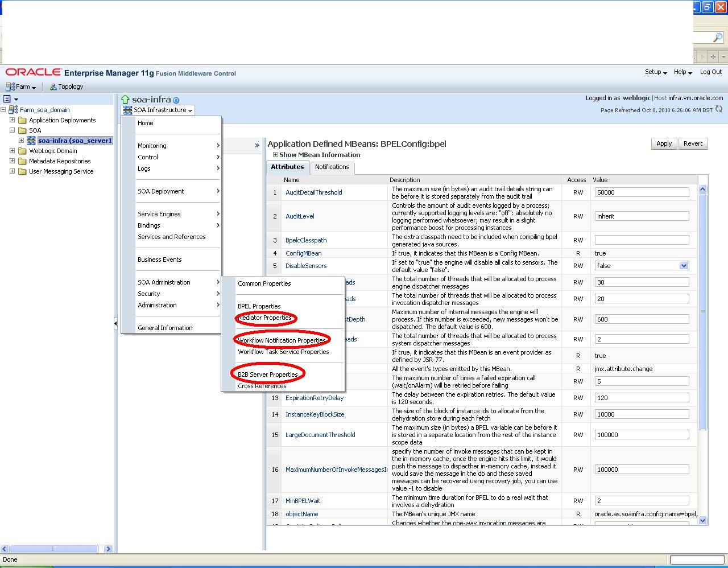Screen dimensions: 728x568
Task: Open the LargeDocumentThreshold attribute link
Action: pyautogui.click(x=320, y=435)
